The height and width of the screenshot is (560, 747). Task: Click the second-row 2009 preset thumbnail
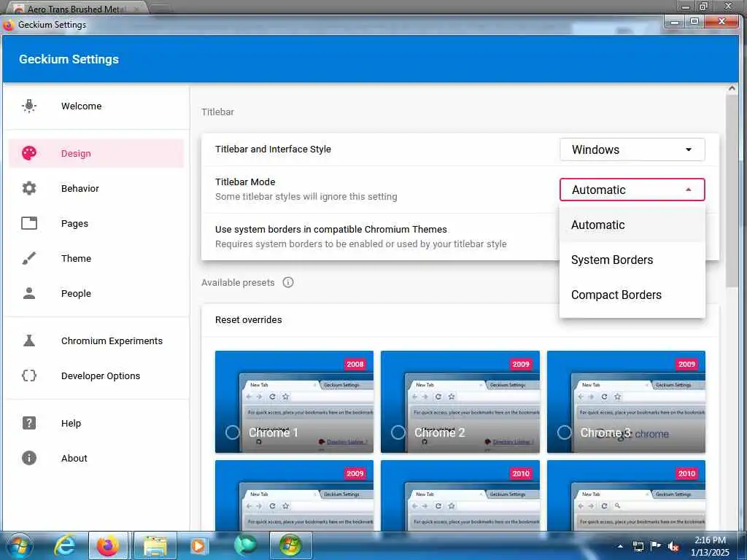point(295,496)
